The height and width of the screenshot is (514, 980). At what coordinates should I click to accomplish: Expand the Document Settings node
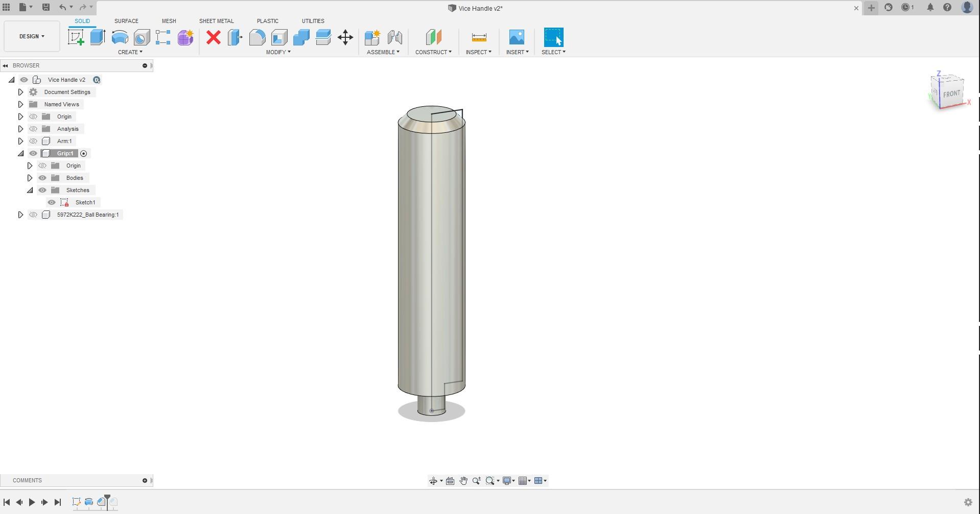[20, 92]
